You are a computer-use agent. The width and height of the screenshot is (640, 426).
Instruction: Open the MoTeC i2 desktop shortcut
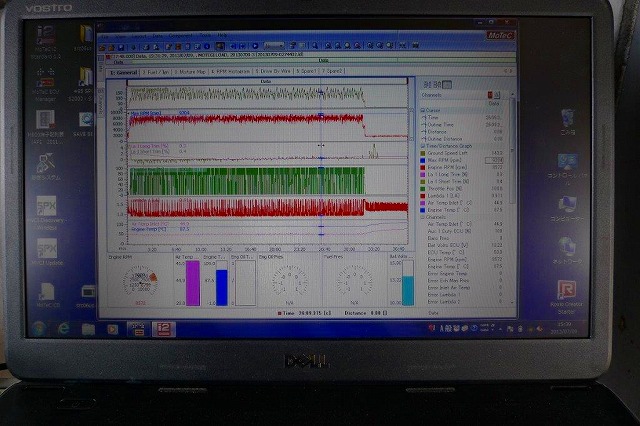pos(45,42)
